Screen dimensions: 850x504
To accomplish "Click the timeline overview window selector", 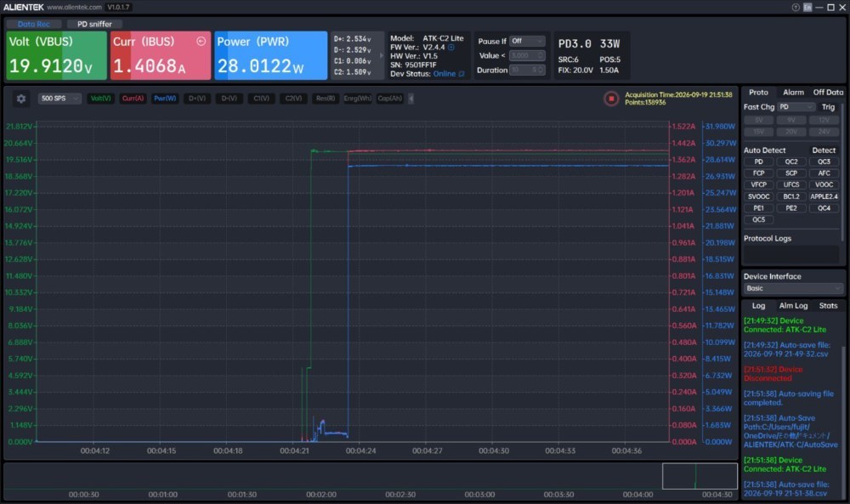I will 700,476.
